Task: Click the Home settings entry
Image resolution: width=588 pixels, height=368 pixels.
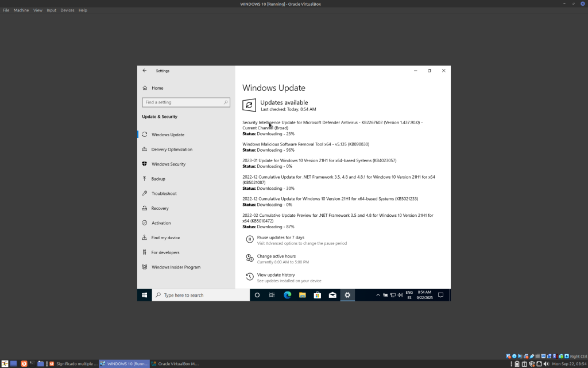Action: pos(157,88)
